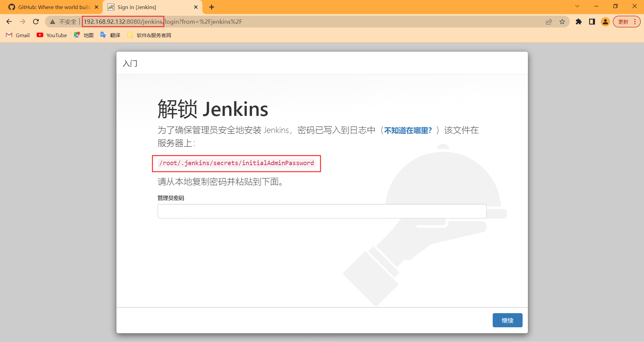The height and width of the screenshot is (342, 644).
Task: Reload the Jenkins page
Action: tap(36, 22)
